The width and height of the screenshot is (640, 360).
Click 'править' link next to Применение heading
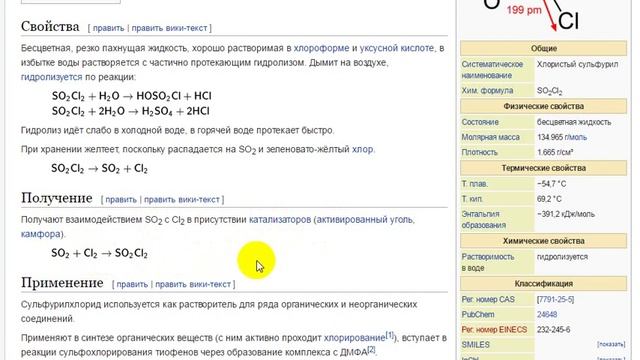click(x=132, y=284)
